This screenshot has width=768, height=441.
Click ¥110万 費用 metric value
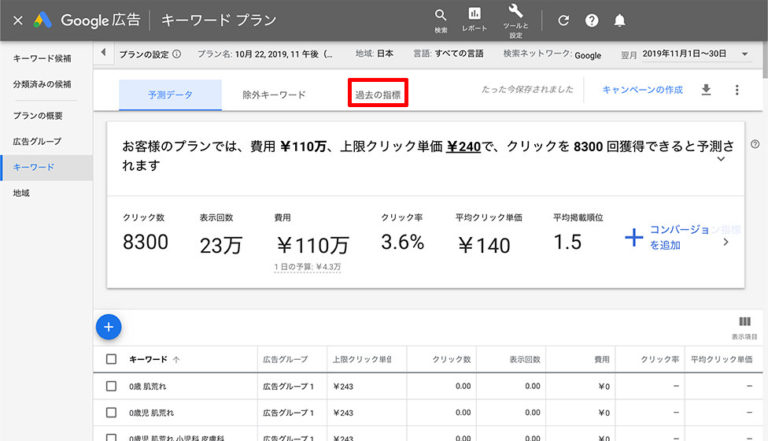pyautogui.click(x=313, y=245)
